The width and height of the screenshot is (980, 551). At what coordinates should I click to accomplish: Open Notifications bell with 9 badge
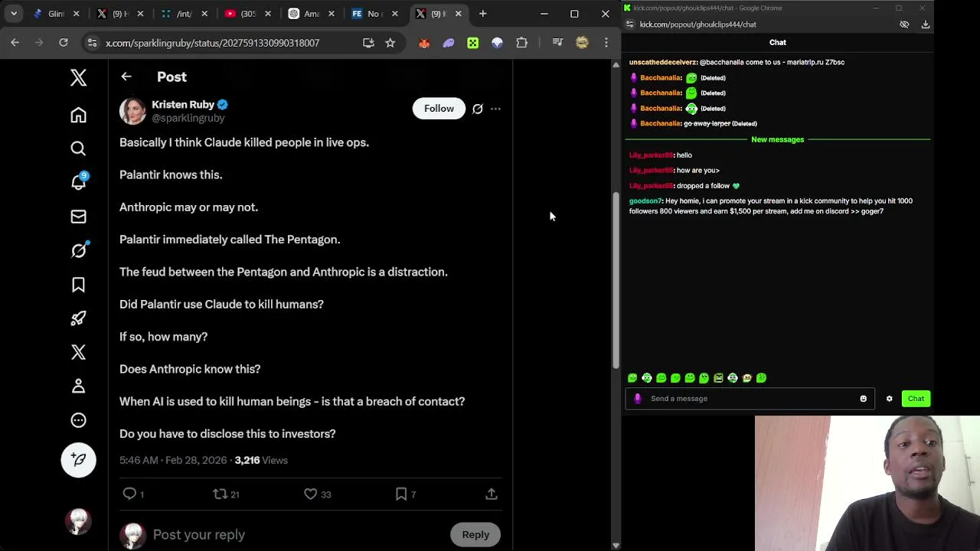(x=78, y=182)
